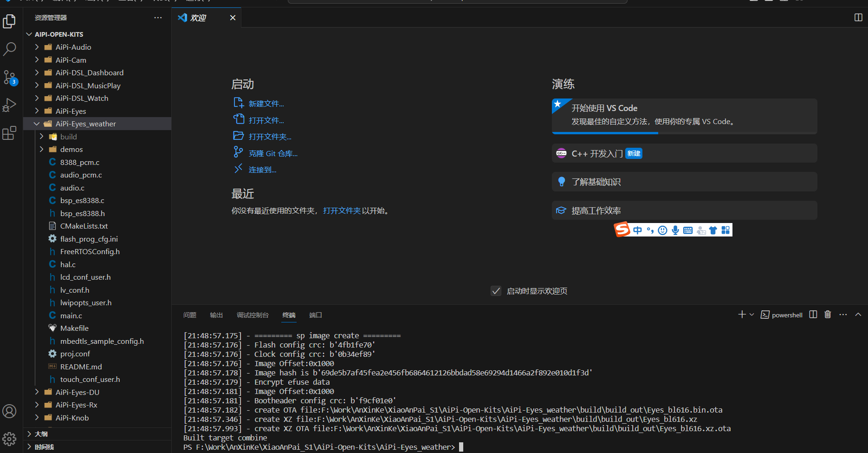The width and height of the screenshot is (868, 453).
Task: Switch to the 端口 panel tab
Action: (x=316, y=315)
